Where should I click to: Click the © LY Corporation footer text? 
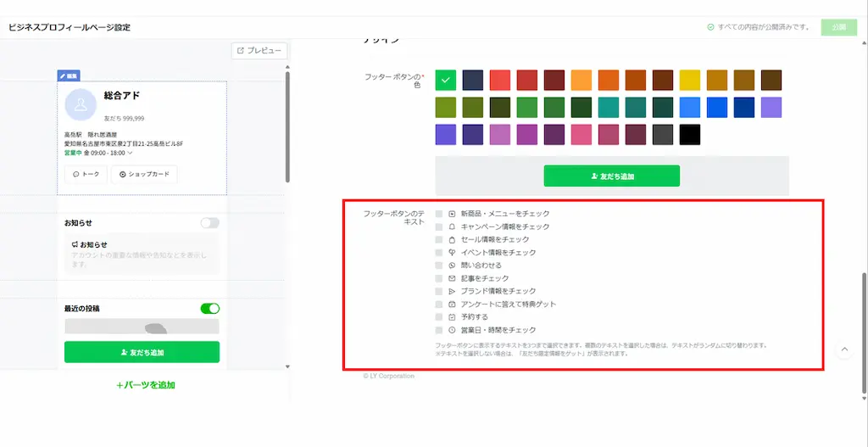pyautogui.click(x=388, y=376)
